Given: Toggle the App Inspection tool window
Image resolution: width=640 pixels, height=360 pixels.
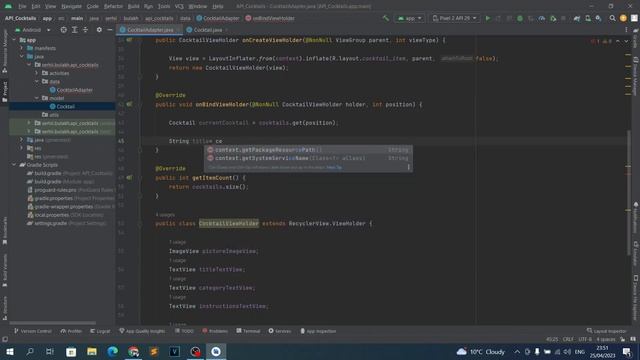Looking at the screenshot, I should pyautogui.click(x=318, y=331).
